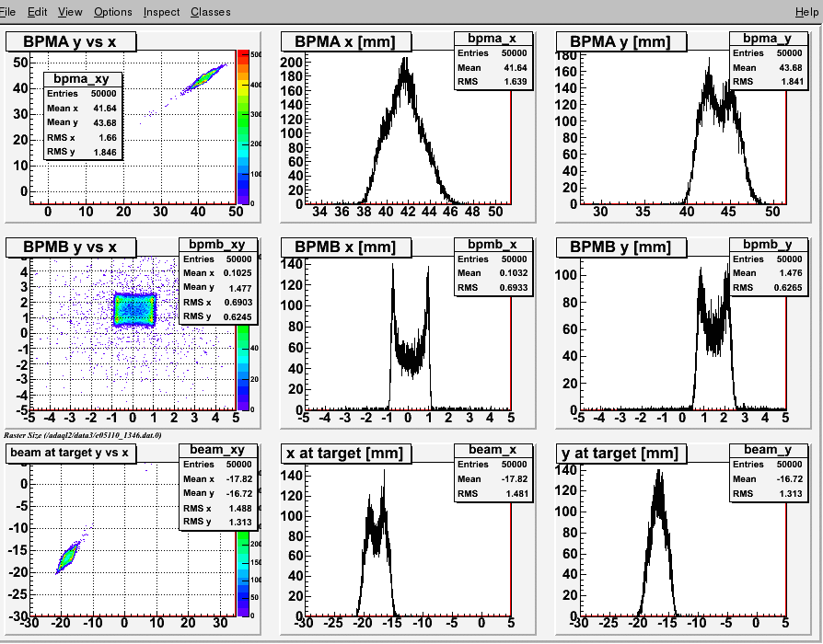Click RMS 1.841 in bpma_y stats

pos(768,82)
